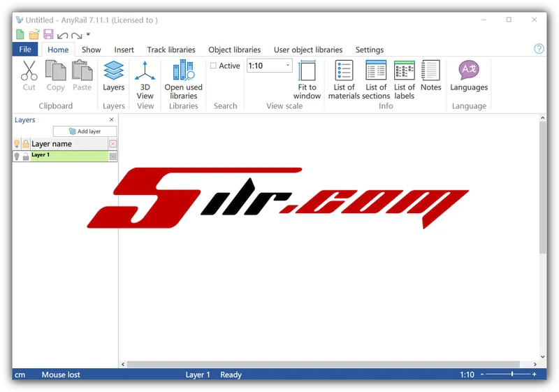
Task: Click Open used libraries
Action: (183, 80)
